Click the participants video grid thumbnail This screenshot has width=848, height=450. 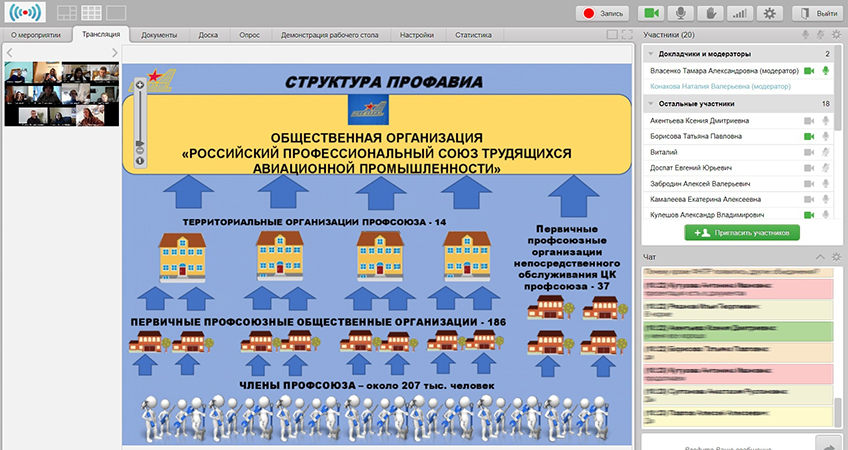(62, 94)
